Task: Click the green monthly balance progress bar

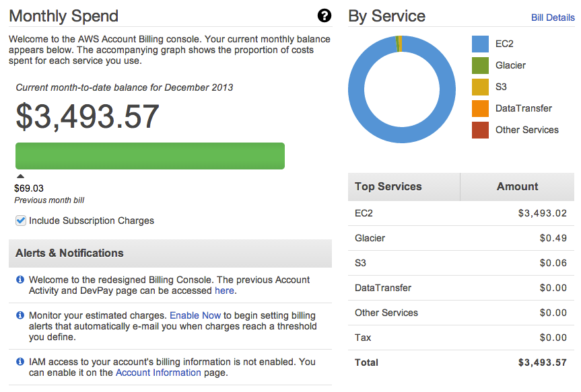Action: coord(149,155)
